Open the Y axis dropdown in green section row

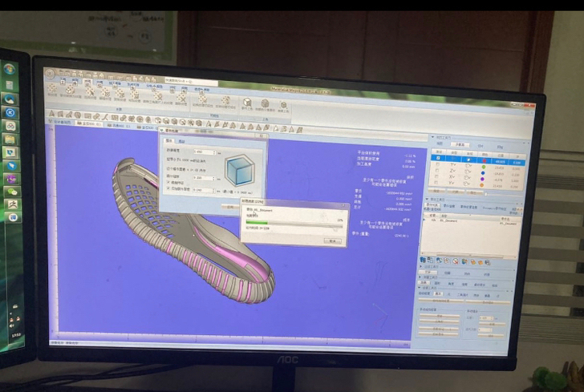(453, 164)
